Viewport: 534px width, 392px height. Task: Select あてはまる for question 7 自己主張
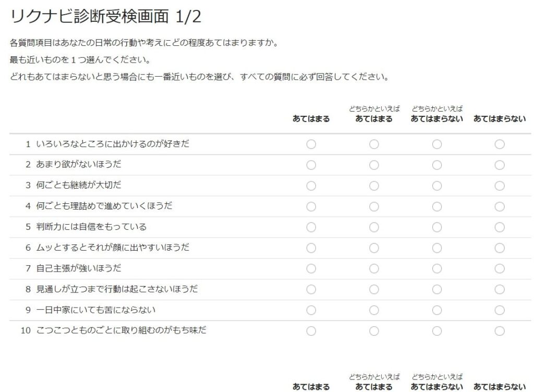(311, 269)
